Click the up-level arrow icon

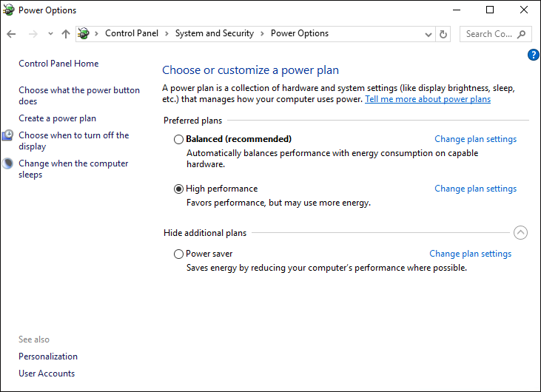click(x=66, y=34)
